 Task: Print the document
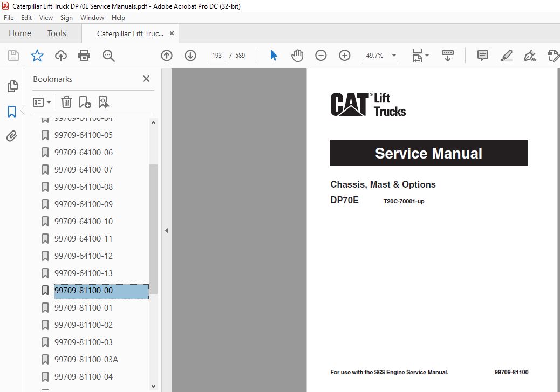pyautogui.click(x=84, y=56)
